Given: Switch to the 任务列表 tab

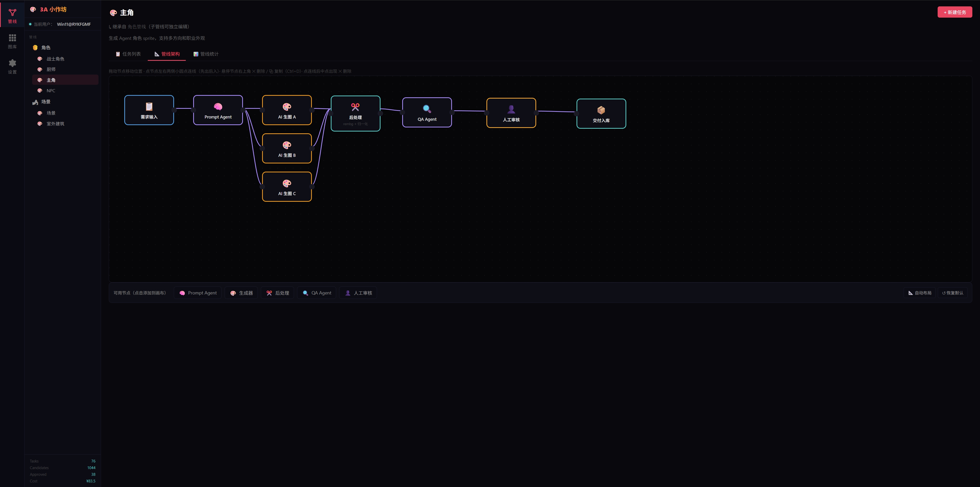Looking at the screenshot, I should coord(128,54).
